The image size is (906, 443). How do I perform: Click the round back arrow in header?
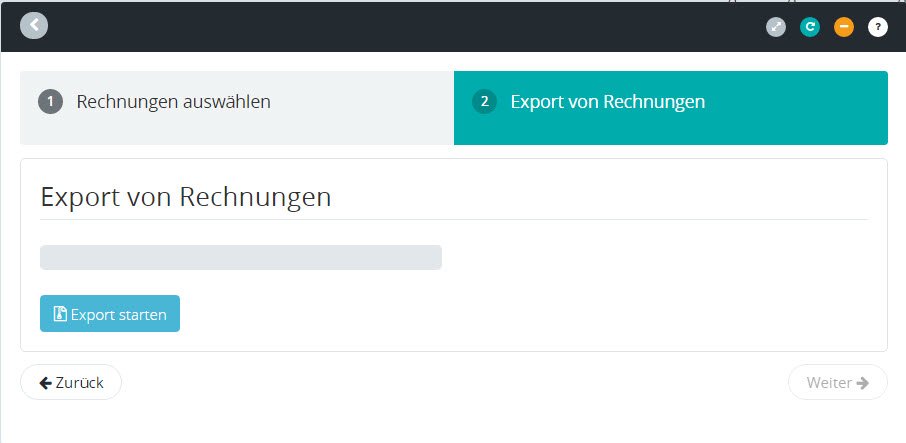[34, 25]
